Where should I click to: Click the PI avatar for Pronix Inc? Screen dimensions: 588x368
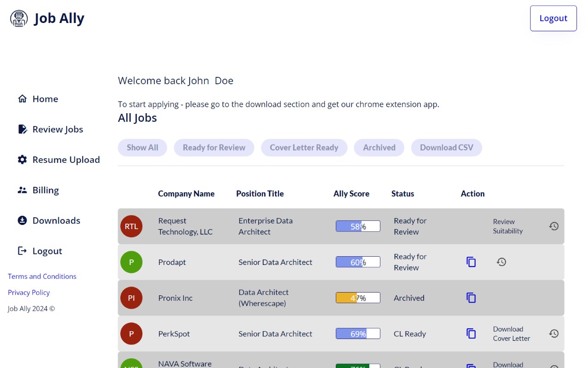pyautogui.click(x=131, y=298)
